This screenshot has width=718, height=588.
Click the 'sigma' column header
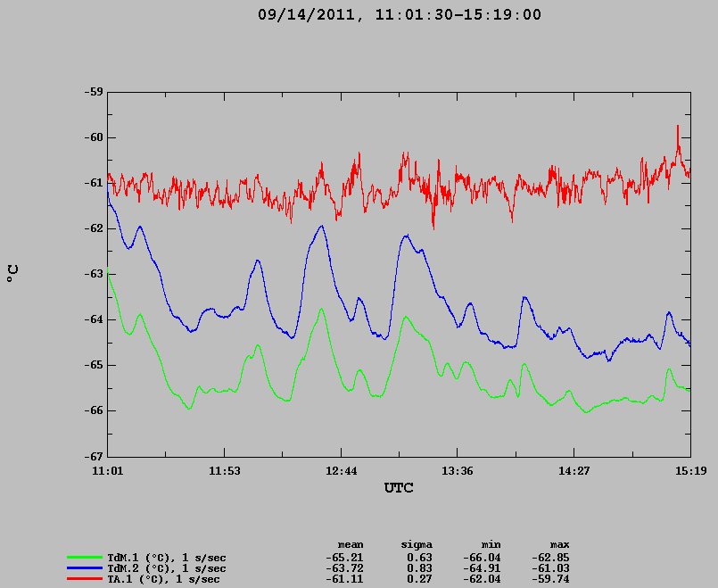coord(417,545)
